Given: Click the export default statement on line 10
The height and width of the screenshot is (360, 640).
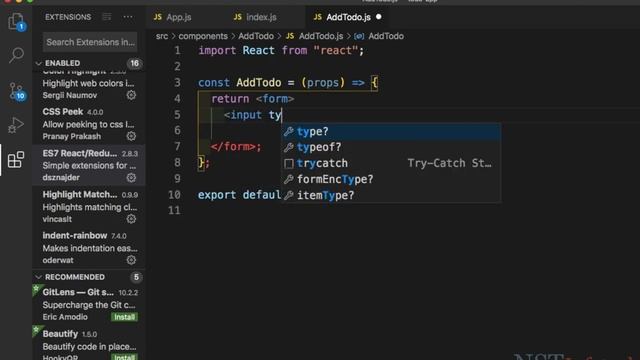Looking at the screenshot, I should click(x=239, y=195).
